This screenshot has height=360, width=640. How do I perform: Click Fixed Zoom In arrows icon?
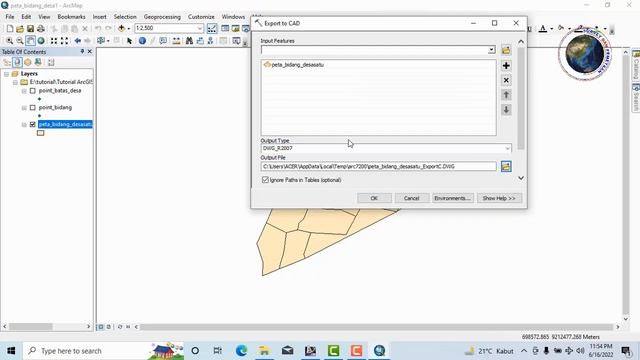[54, 41]
